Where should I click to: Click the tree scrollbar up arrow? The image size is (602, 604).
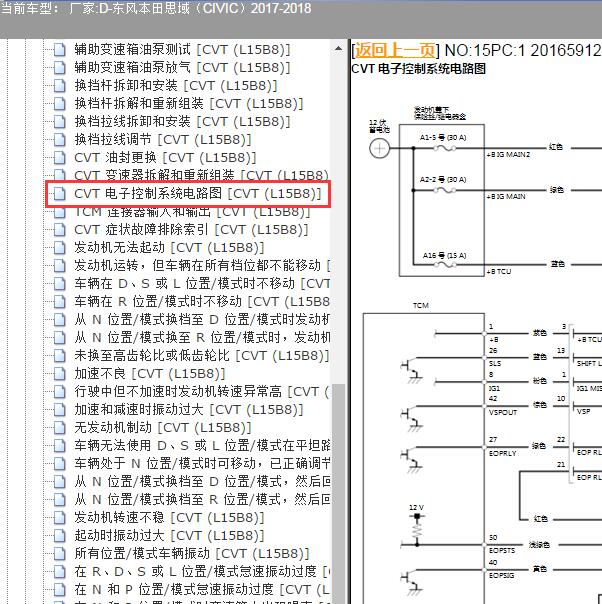pos(338,49)
